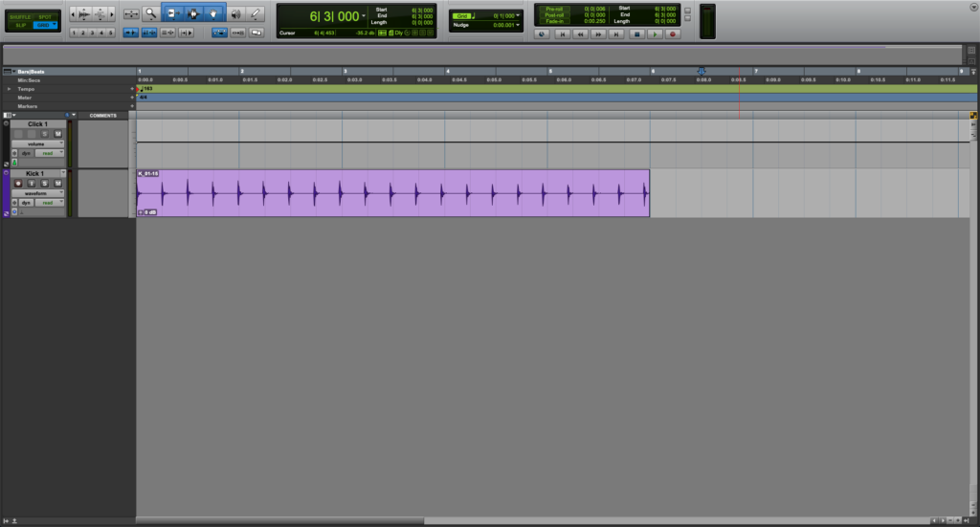Viewport: 980px width, 527px height.
Task: Click the Zoom Toggle button
Action: (x=131, y=13)
